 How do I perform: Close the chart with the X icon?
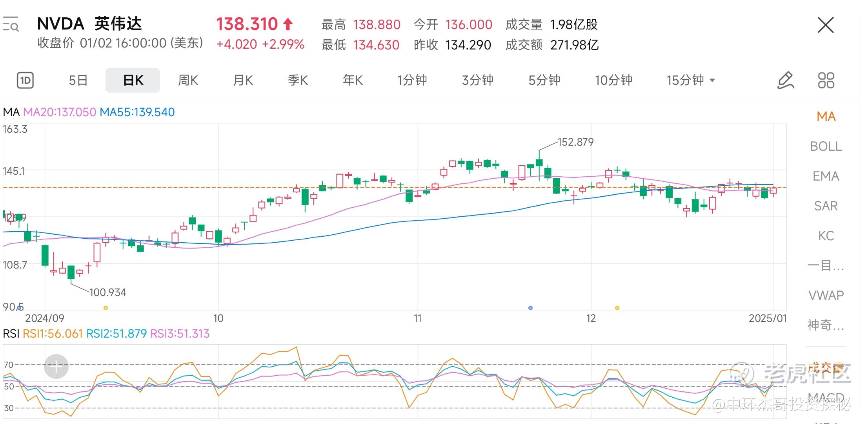(826, 26)
